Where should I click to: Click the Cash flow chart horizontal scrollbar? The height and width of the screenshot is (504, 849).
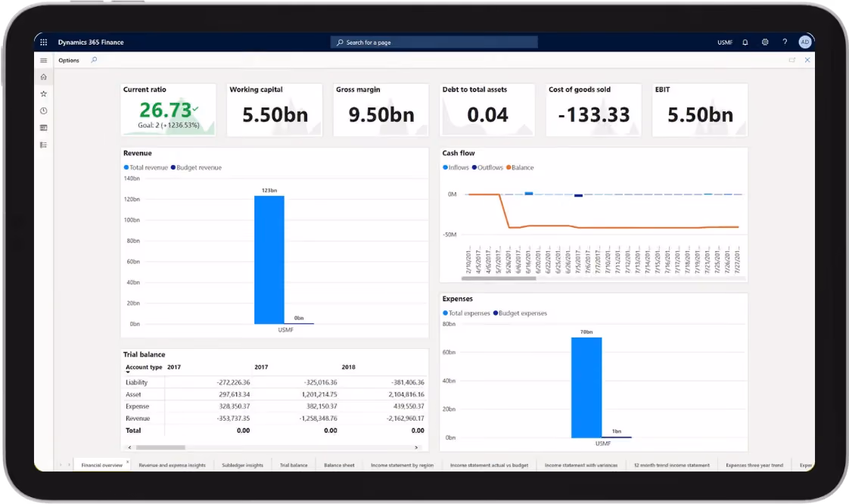click(x=499, y=278)
